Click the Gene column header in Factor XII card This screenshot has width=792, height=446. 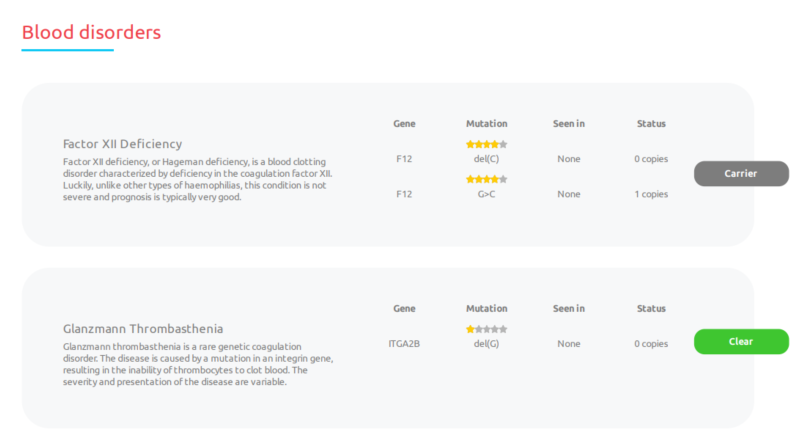click(404, 124)
